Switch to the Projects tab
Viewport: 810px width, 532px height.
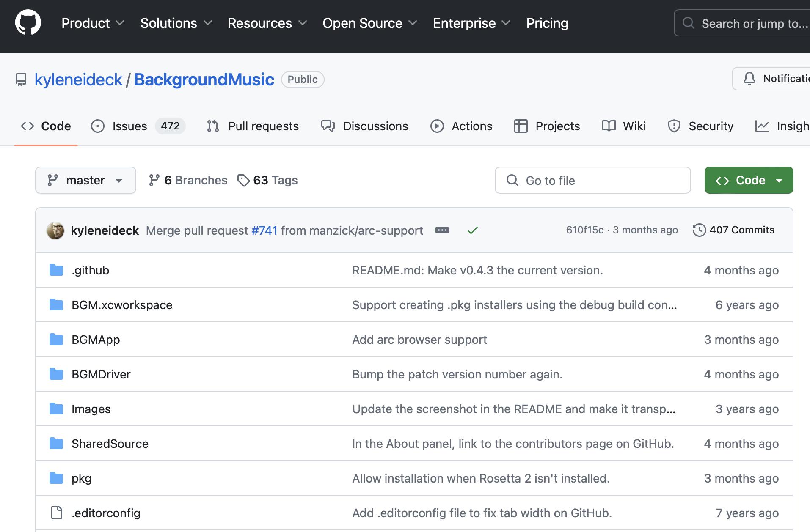click(x=547, y=126)
